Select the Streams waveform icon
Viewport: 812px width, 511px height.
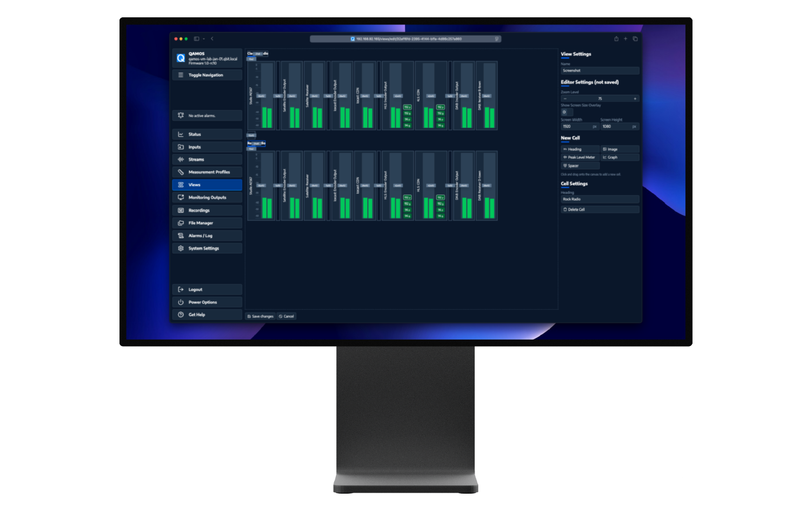181,159
